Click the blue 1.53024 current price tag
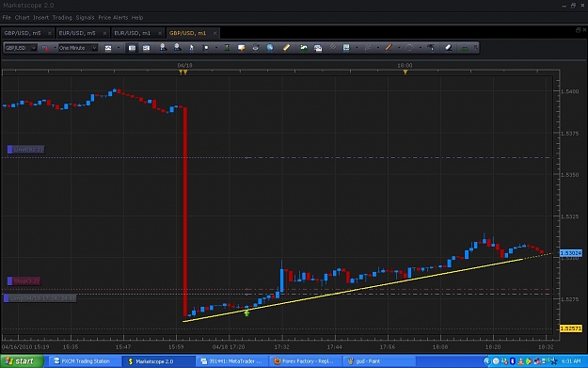This screenshot has height=368, width=588. click(571, 253)
